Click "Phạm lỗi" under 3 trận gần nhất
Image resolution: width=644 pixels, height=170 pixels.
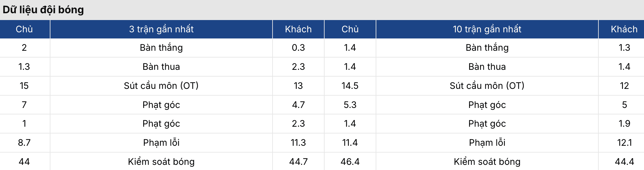(161, 143)
